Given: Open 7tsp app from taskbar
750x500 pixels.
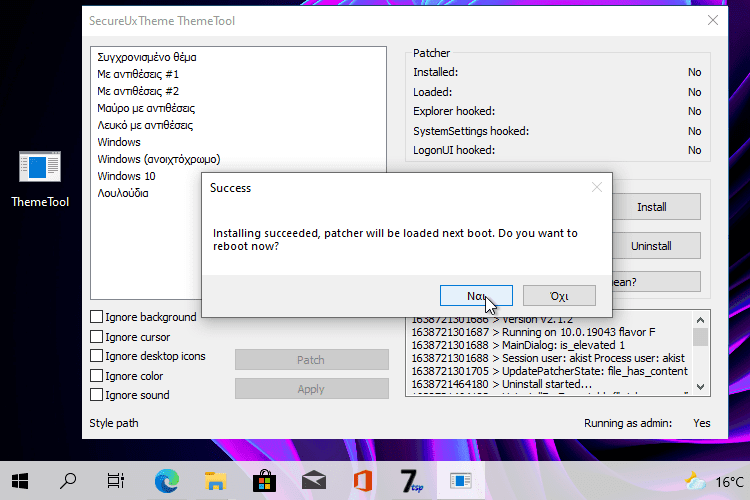Looking at the screenshot, I should pyautogui.click(x=412, y=481).
